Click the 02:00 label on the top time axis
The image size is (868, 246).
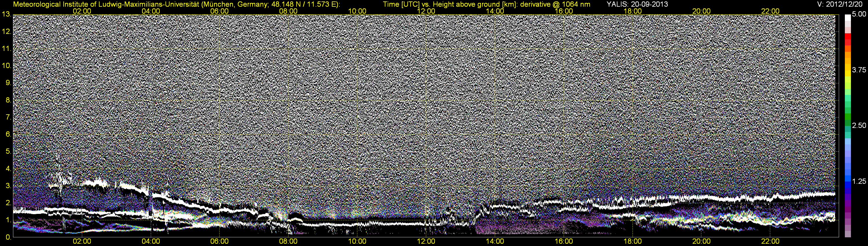tap(82, 11)
